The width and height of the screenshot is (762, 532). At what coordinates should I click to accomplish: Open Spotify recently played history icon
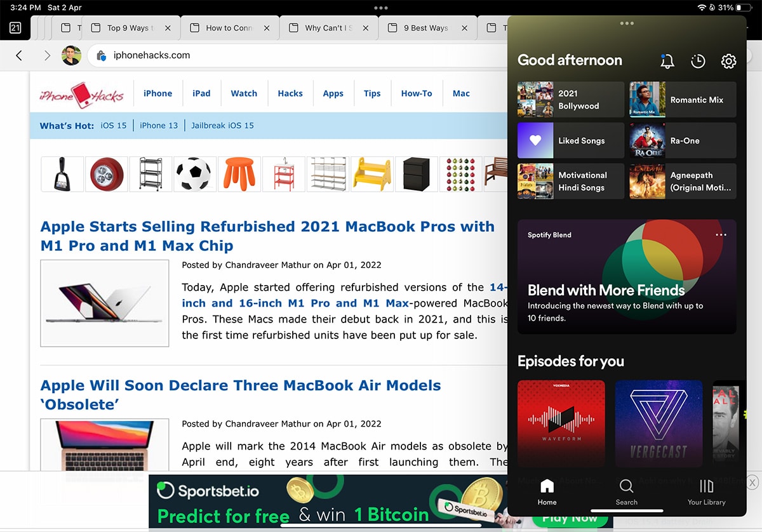pyautogui.click(x=698, y=61)
